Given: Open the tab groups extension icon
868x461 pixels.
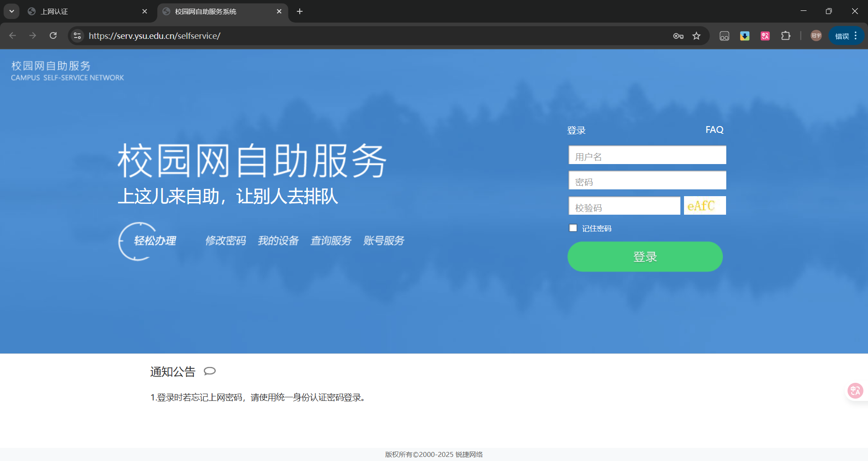Looking at the screenshot, I should coord(724,36).
